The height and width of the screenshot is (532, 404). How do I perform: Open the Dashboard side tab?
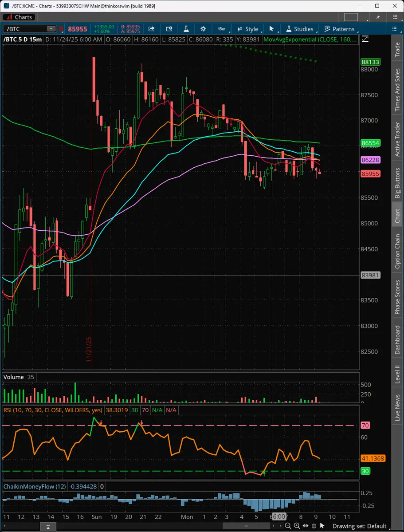point(397,339)
